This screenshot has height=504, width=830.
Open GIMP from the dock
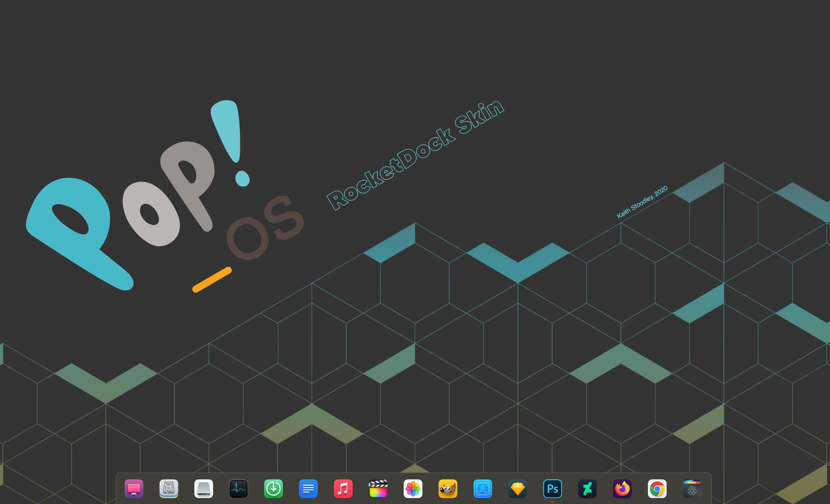tap(448, 489)
